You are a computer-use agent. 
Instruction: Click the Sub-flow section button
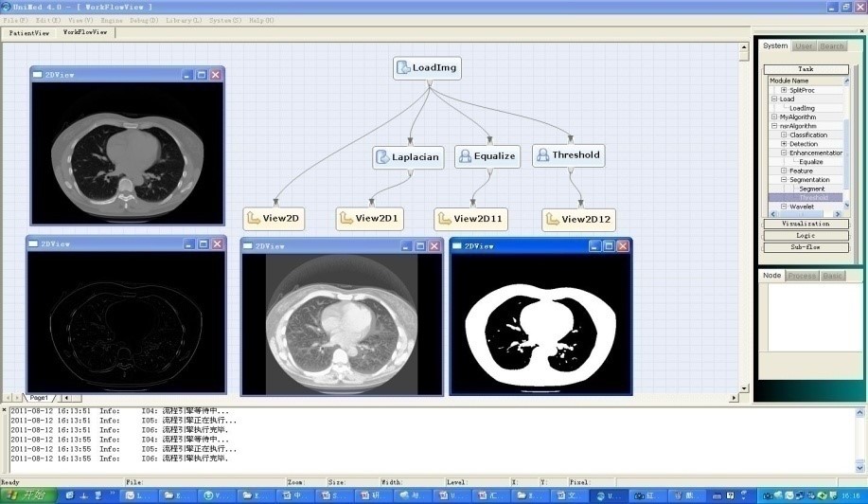click(806, 247)
